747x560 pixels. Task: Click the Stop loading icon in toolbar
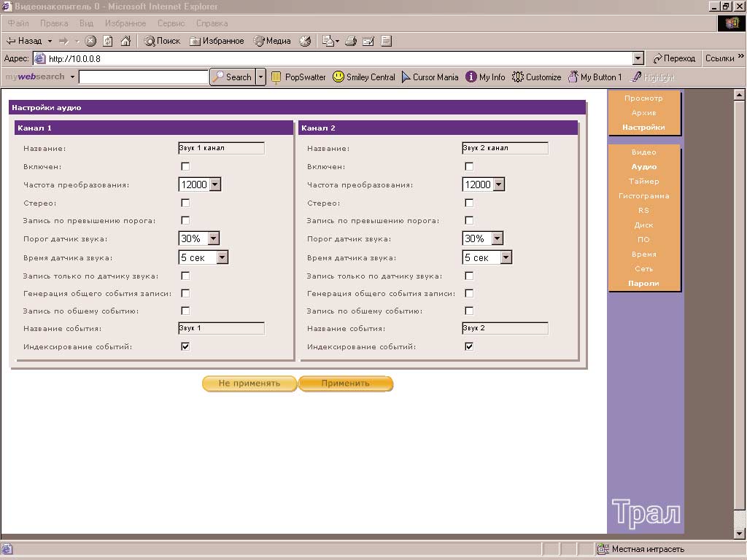(90, 41)
